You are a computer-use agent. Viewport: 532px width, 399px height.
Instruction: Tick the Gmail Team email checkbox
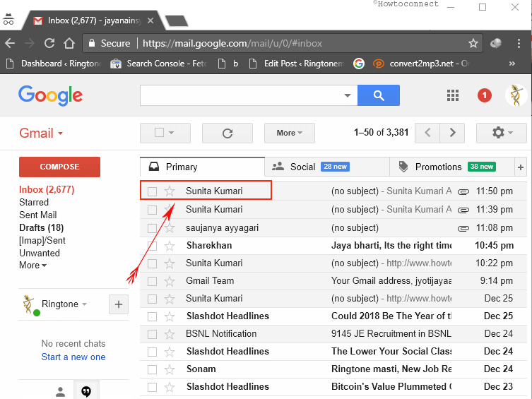tap(152, 281)
